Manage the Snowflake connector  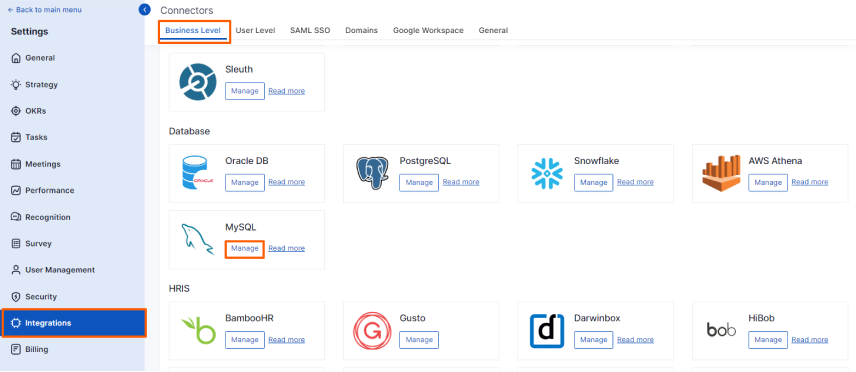(594, 182)
